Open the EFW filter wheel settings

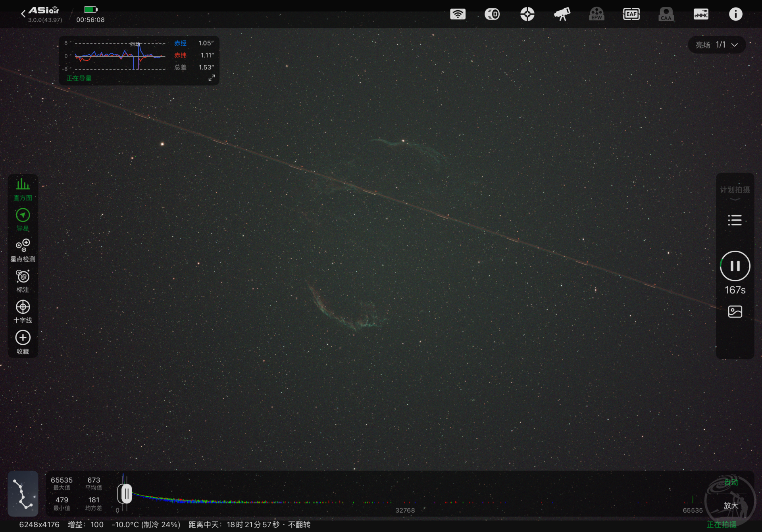coord(597,14)
